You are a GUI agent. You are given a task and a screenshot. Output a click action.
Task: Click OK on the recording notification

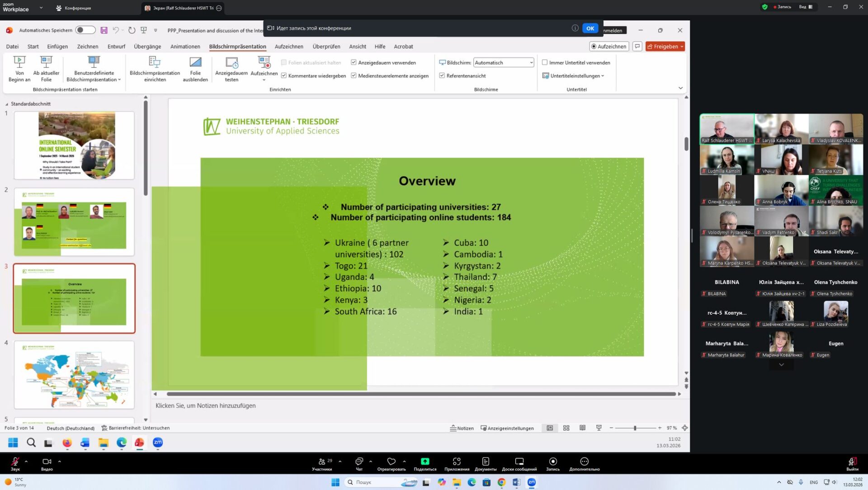pos(590,28)
